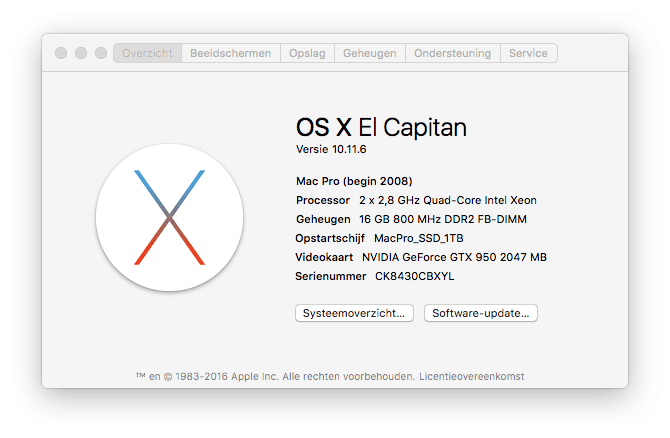
Task: Click the OS X El Capitan title
Action: (381, 127)
